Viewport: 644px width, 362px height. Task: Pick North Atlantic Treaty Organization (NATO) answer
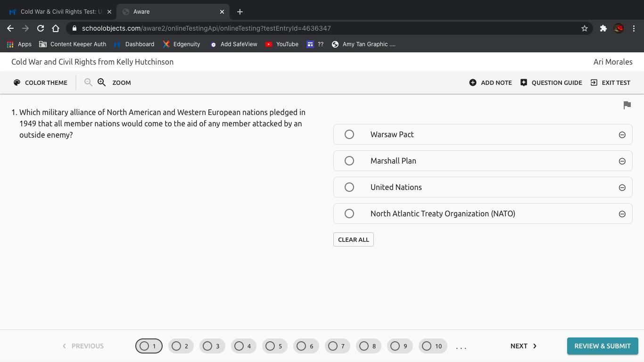tap(349, 214)
